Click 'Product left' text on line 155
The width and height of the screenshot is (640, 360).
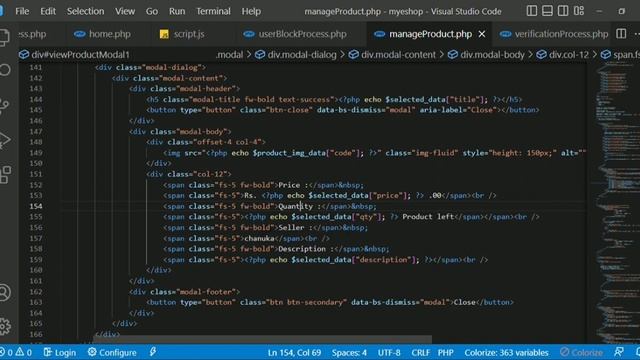[428, 217]
